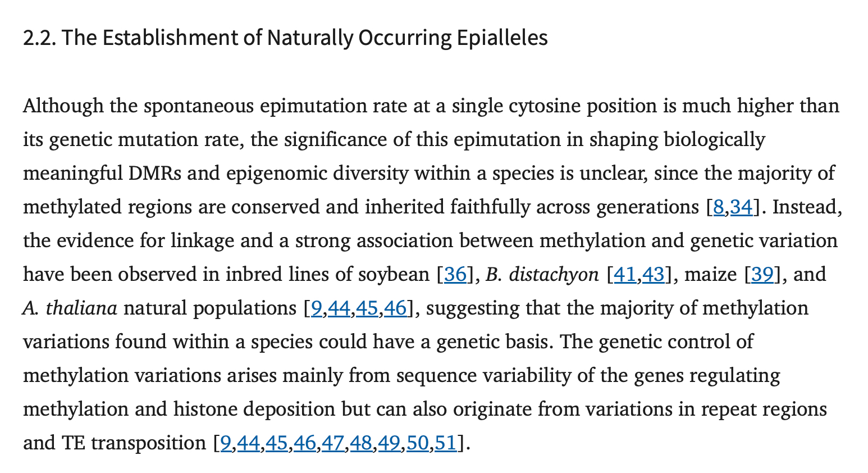Click citation 44 after 'natural populations'
868x473 pixels.
coord(339,309)
